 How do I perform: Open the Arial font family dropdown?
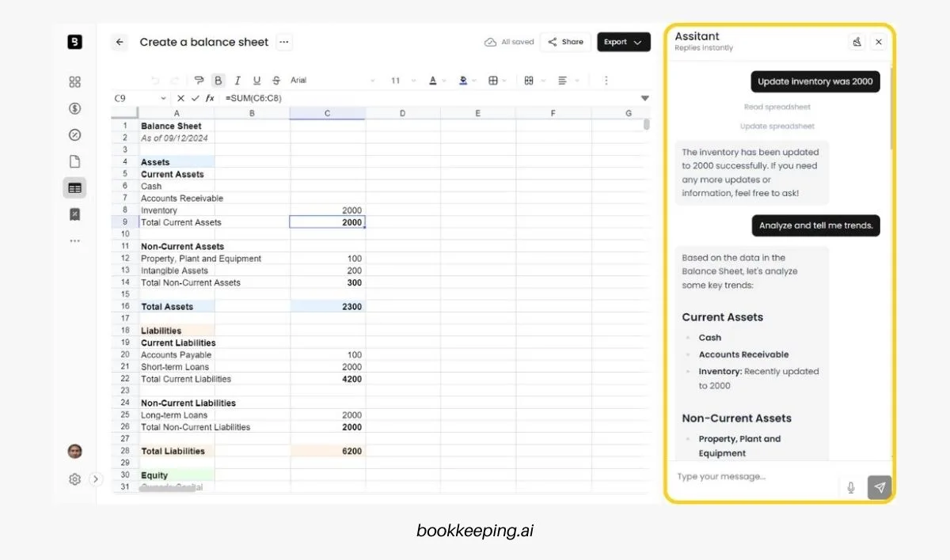(332, 81)
